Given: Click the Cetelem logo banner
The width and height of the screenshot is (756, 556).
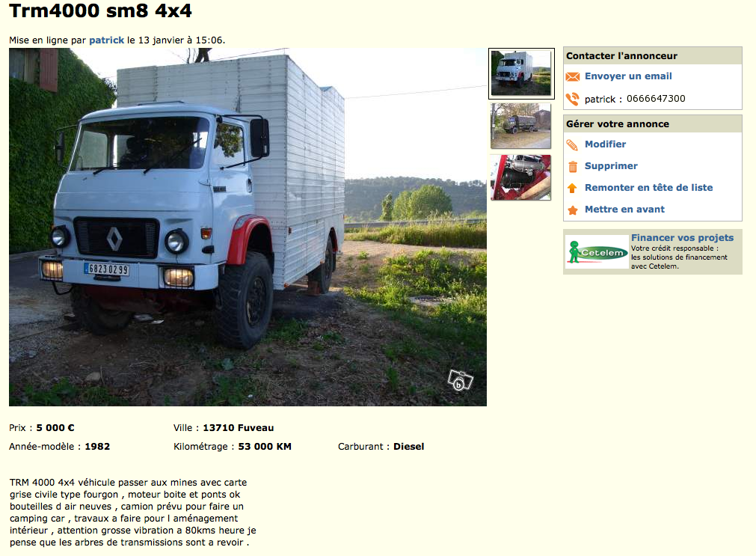Looking at the screenshot, I should (x=597, y=252).
